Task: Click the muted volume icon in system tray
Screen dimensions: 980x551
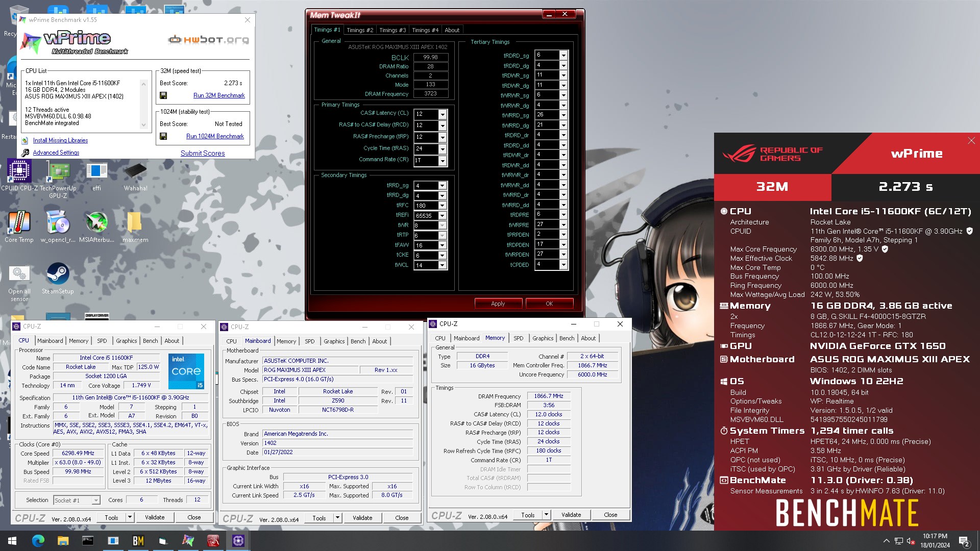Action: (x=911, y=541)
